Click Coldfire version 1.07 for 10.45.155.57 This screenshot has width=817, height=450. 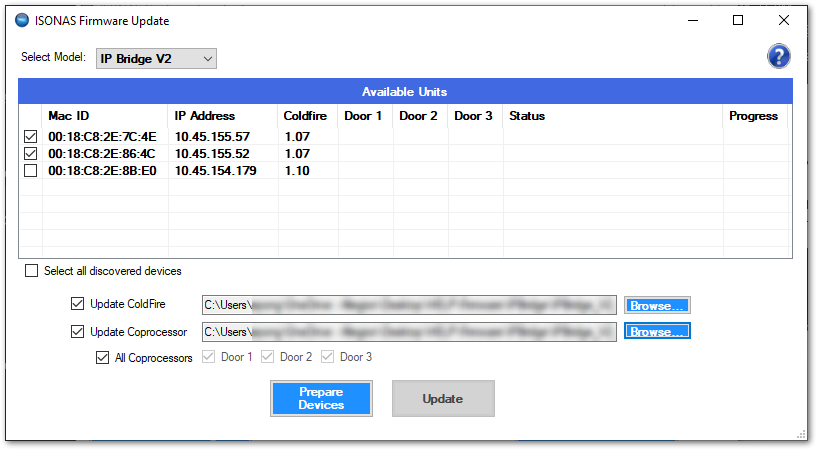click(297, 136)
